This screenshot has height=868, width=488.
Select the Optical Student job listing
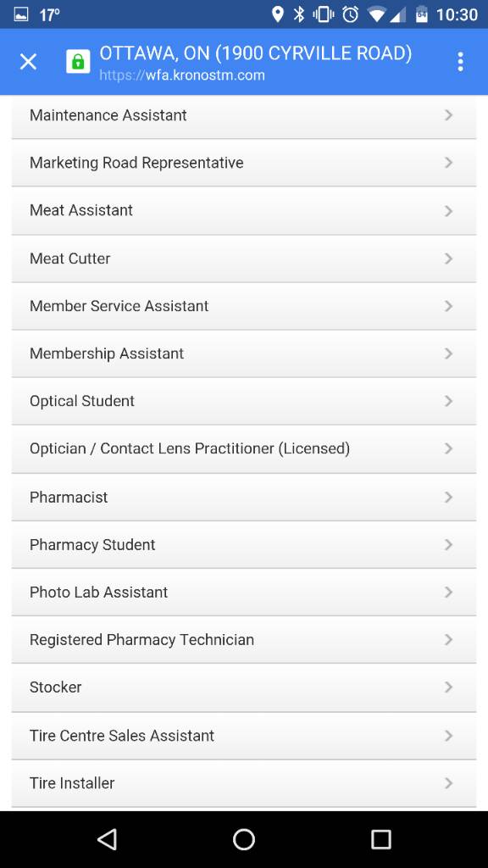[244, 401]
